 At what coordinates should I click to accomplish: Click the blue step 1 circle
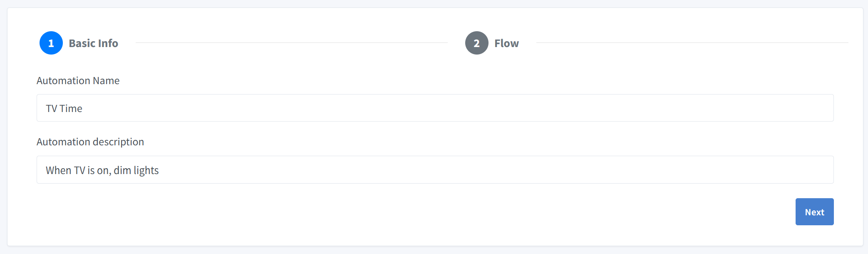point(51,43)
